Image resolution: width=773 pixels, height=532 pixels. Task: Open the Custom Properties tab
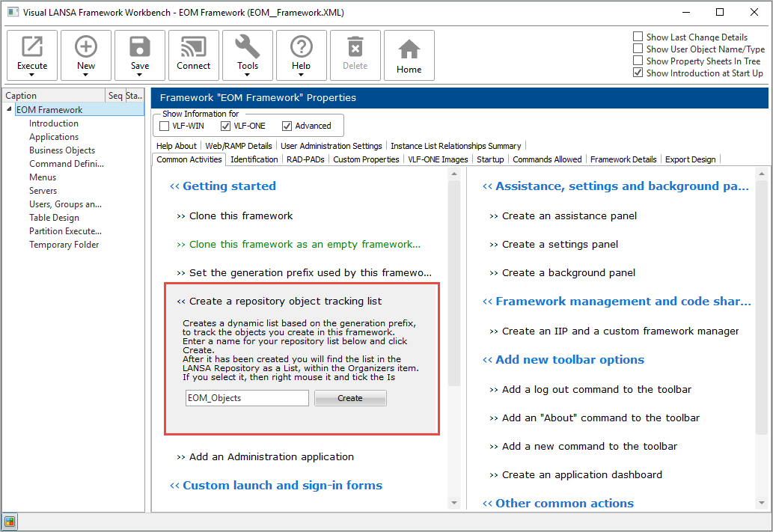pos(366,159)
